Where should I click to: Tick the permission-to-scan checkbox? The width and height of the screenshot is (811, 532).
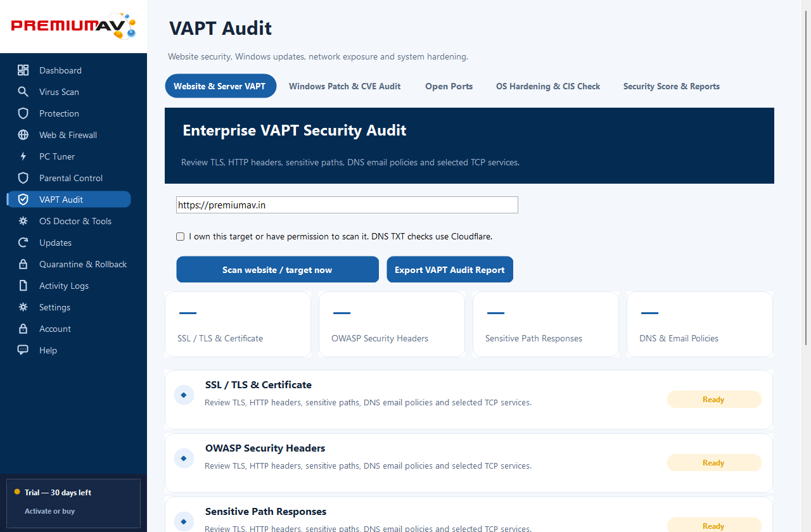[181, 237]
